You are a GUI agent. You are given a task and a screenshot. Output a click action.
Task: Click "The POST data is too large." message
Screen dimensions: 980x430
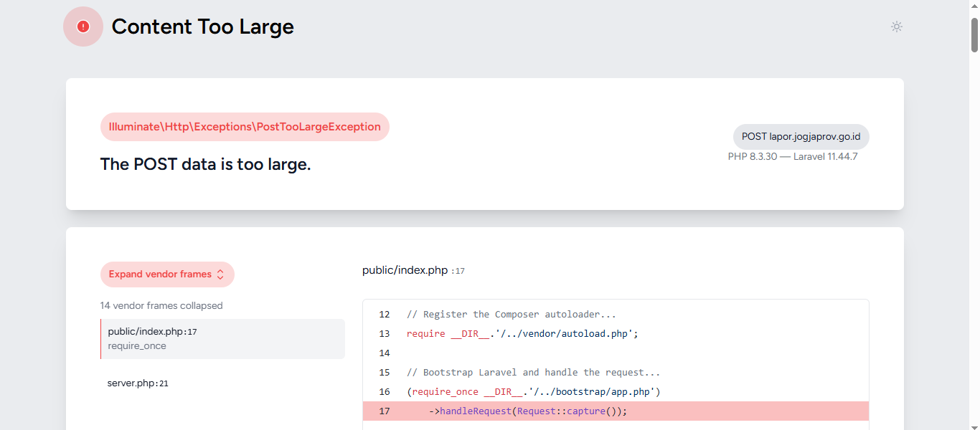coord(205,164)
